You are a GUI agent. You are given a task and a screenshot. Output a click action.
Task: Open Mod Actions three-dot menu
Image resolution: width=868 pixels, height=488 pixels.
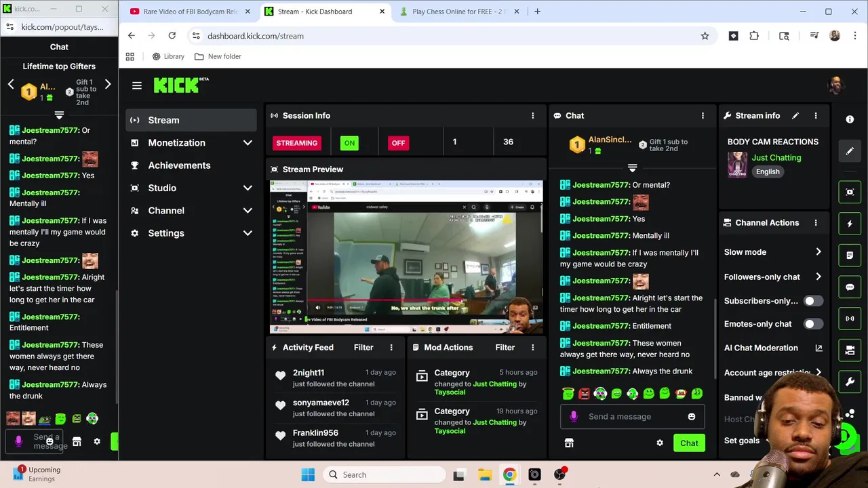coord(532,348)
